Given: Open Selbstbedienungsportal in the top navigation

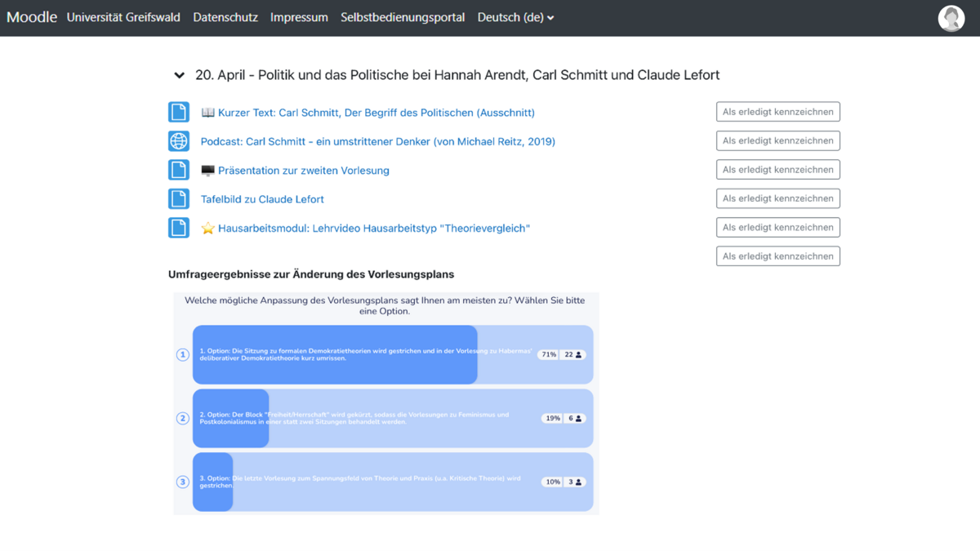Looking at the screenshot, I should click(403, 17).
